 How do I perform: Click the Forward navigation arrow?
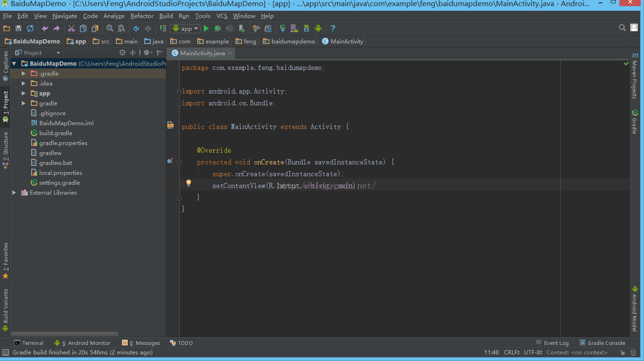(148, 28)
